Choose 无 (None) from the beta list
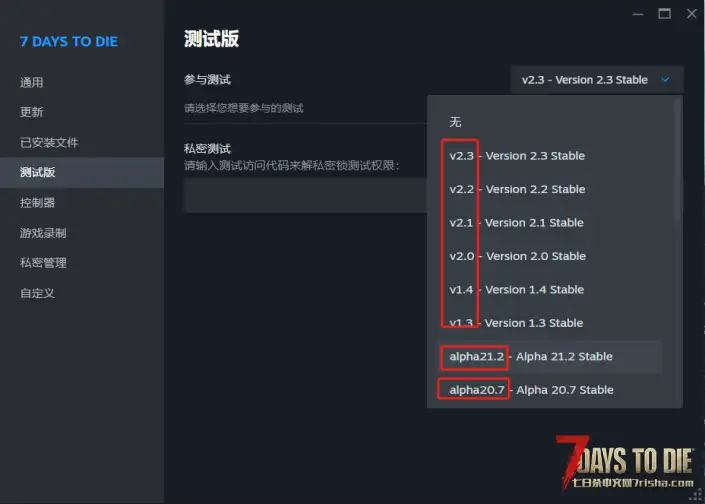The image size is (705, 504). click(550, 122)
